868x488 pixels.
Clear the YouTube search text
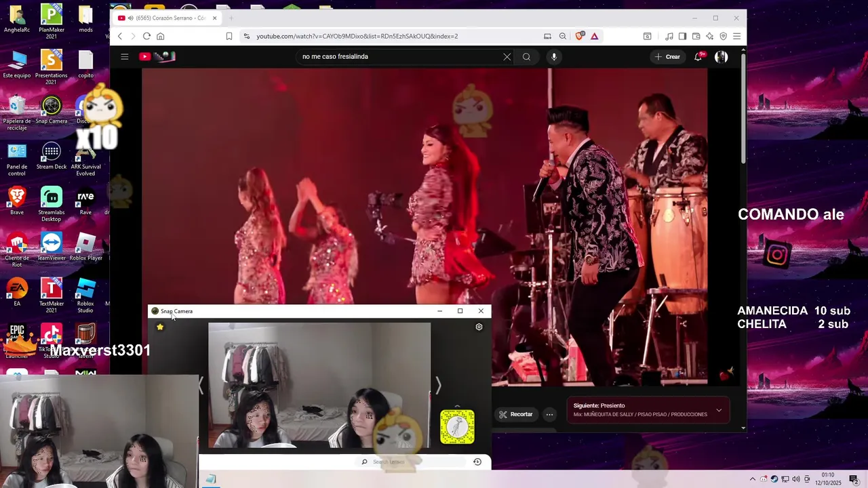tap(507, 57)
